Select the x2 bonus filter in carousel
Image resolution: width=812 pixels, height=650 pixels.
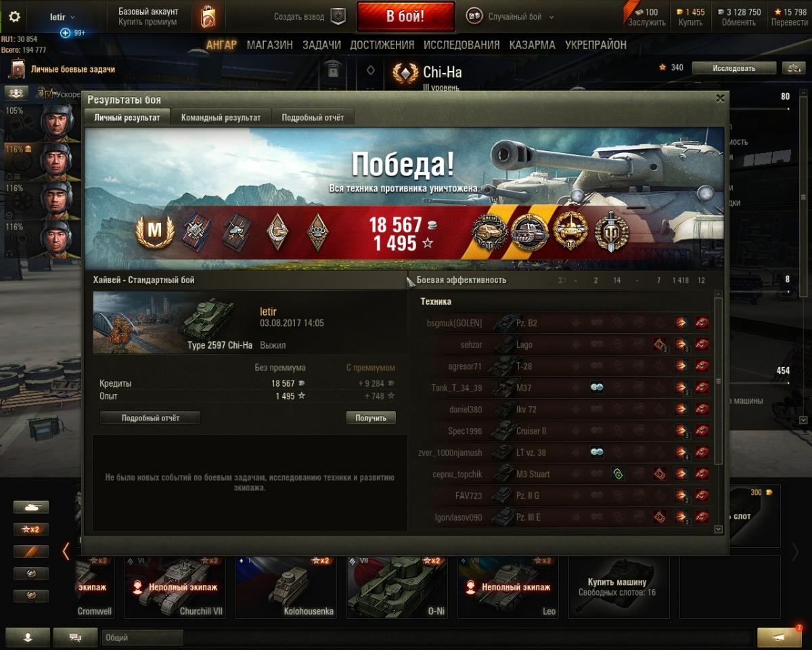(31, 529)
